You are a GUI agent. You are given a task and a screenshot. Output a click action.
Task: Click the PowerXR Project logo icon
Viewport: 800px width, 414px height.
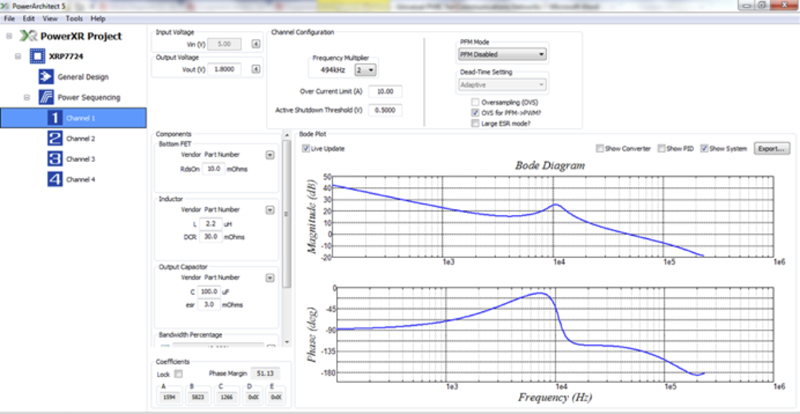tap(29, 36)
